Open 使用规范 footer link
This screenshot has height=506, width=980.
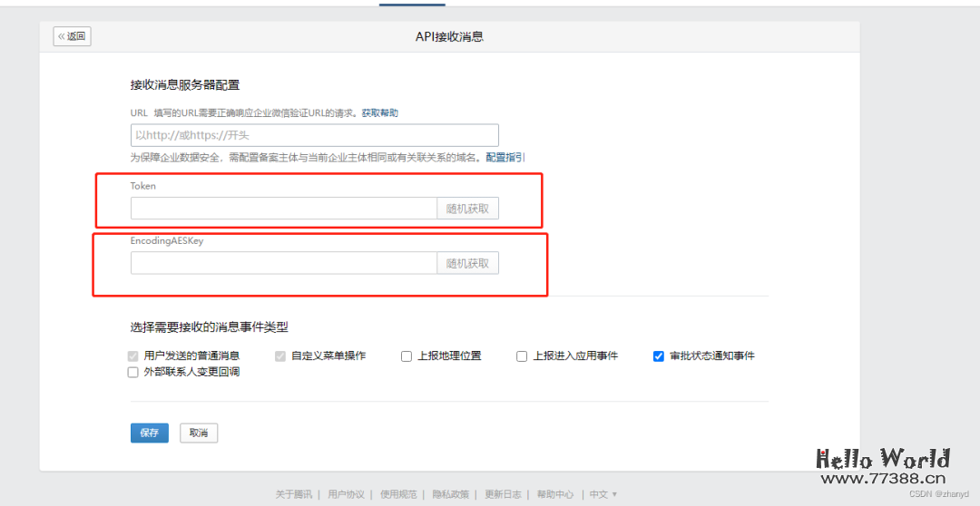[398, 494]
